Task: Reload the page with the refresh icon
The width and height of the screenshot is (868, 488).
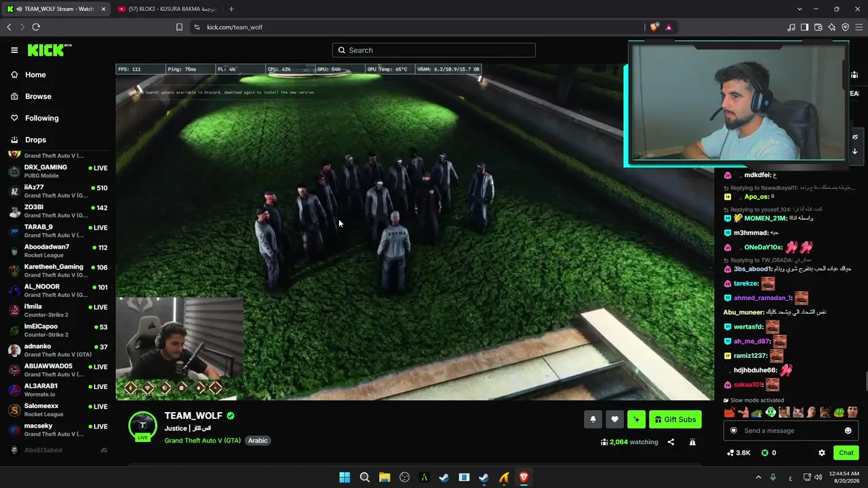Action: [x=36, y=27]
